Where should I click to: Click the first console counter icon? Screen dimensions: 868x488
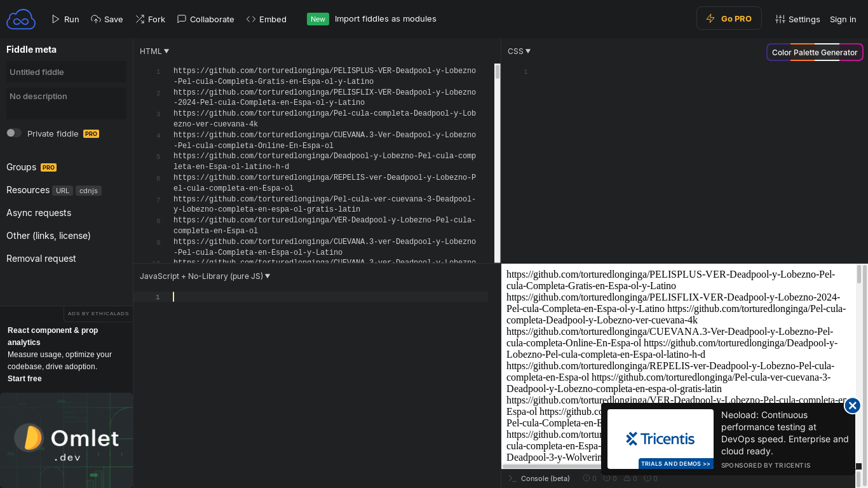(587, 478)
